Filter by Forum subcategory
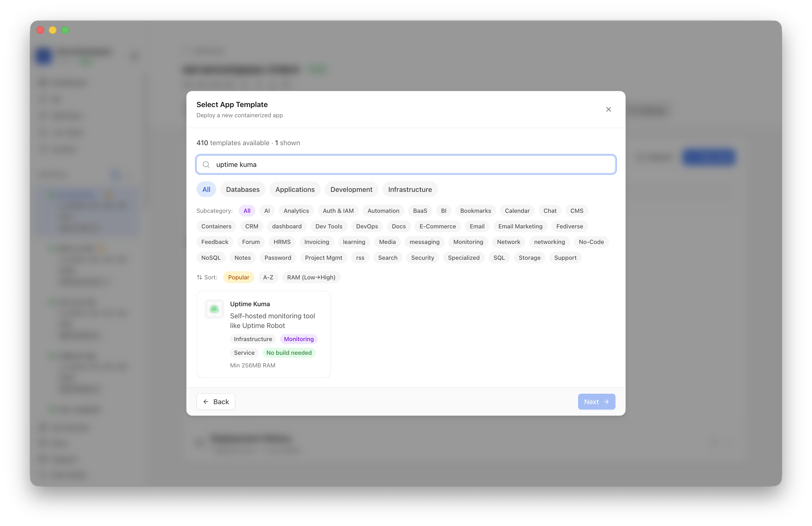This screenshot has width=812, height=526. click(251, 242)
